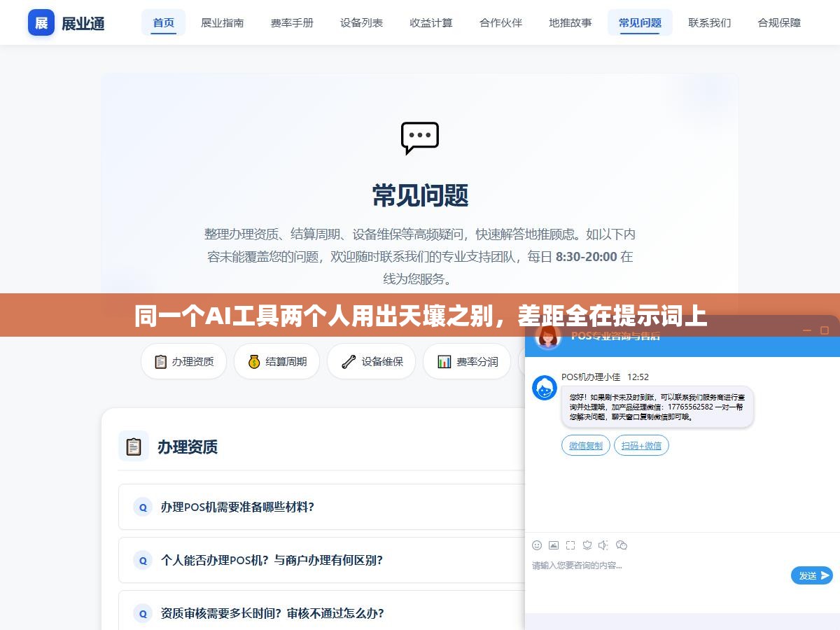Click the 微信复制 button in chat
Image resolution: width=840 pixels, height=630 pixels.
click(585, 445)
